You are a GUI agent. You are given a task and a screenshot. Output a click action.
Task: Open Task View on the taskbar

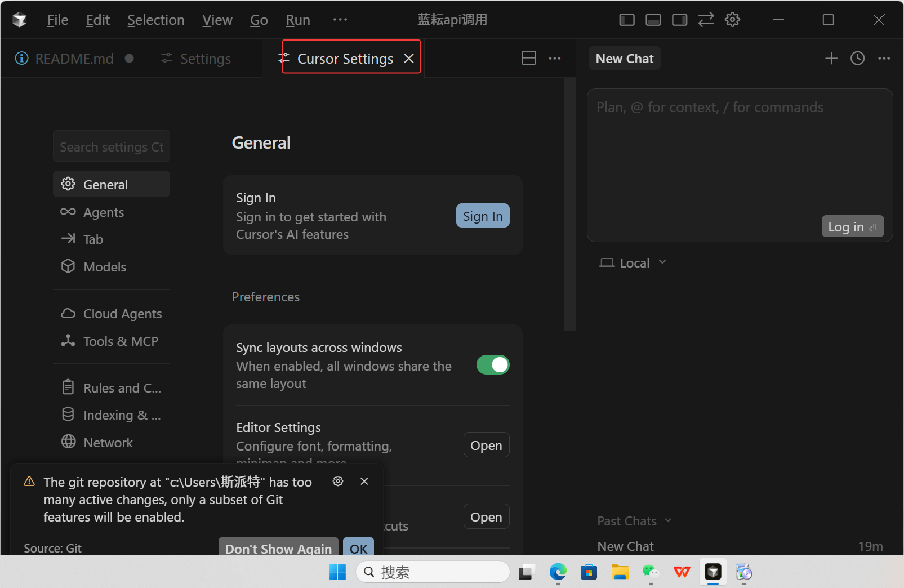click(527, 572)
